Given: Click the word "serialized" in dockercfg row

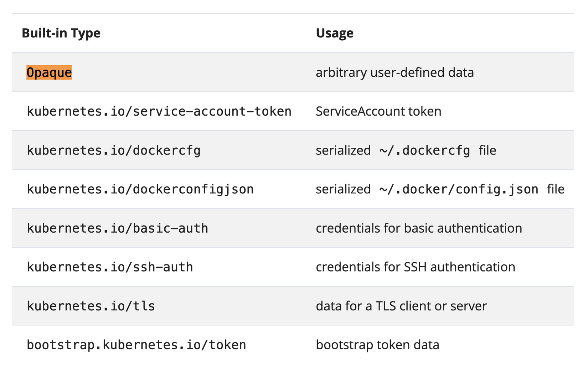Looking at the screenshot, I should pos(343,150).
